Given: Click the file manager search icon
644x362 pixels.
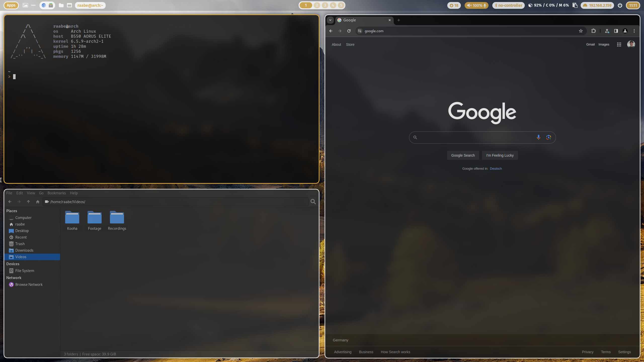Looking at the screenshot, I should (x=313, y=202).
